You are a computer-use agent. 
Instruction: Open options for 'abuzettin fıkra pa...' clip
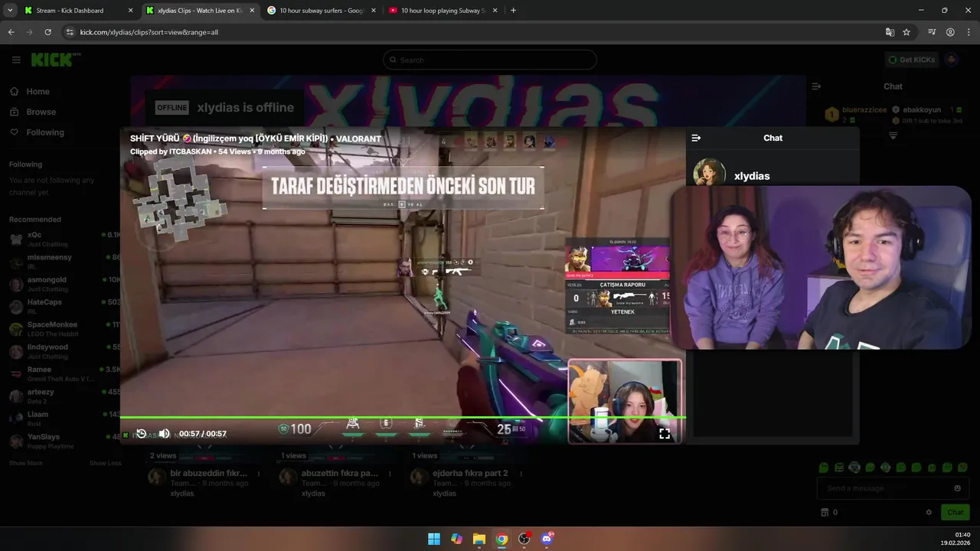[x=390, y=474]
